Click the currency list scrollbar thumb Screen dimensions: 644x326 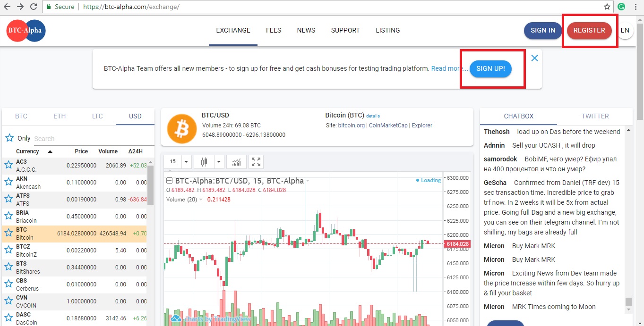(151, 184)
